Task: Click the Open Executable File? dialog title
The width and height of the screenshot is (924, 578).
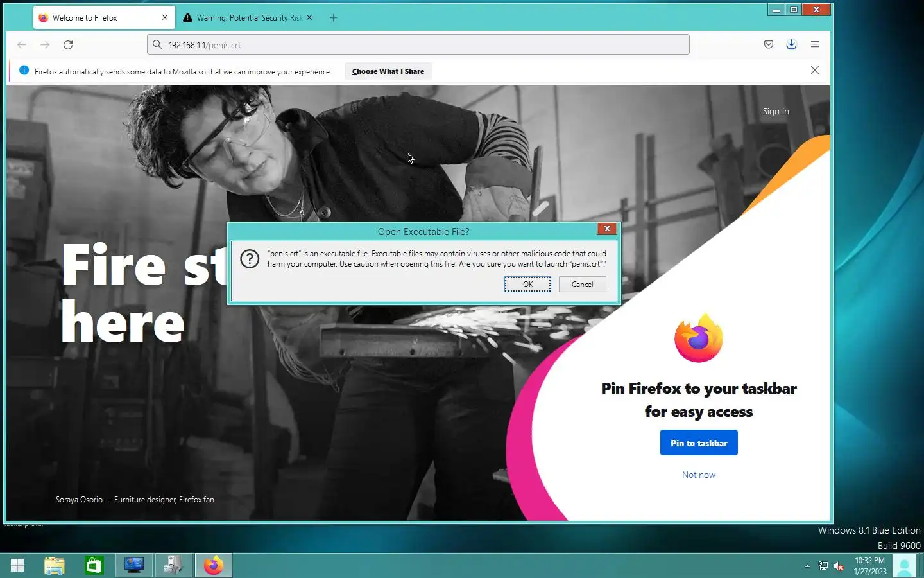Action: pyautogui.click(x=424, y=231)
